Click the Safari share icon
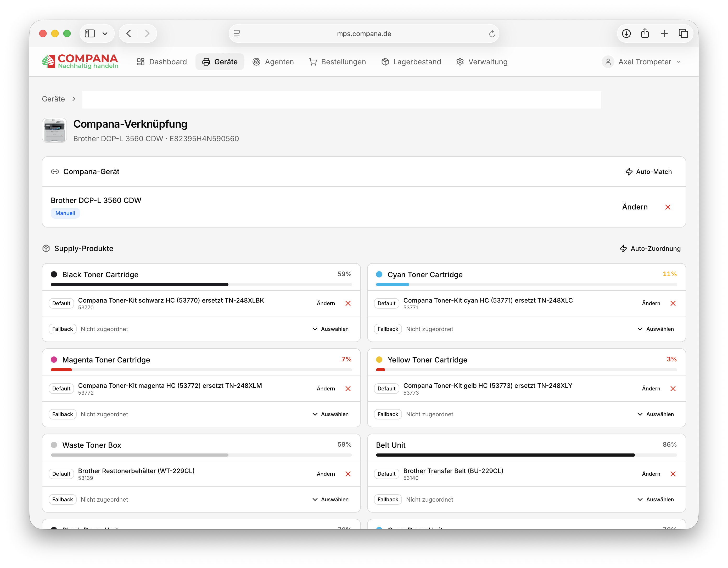This screenshot has height=568, width=728. point(645,33)
